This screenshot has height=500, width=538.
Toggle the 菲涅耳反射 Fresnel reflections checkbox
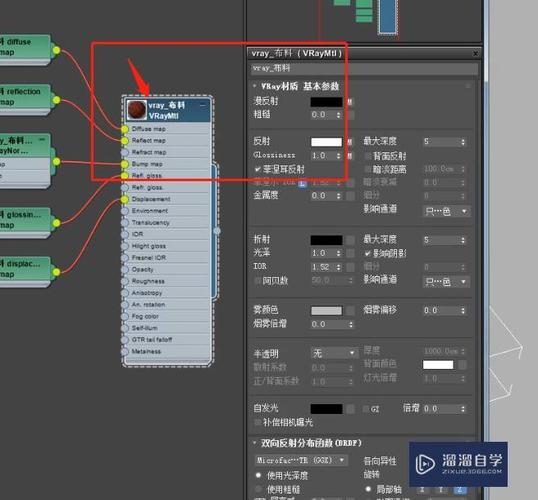(258, 169)
